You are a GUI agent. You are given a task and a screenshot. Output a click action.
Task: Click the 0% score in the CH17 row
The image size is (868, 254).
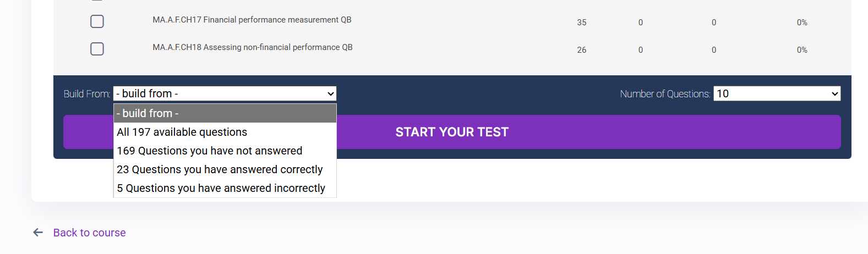click(x=801, y=23)
